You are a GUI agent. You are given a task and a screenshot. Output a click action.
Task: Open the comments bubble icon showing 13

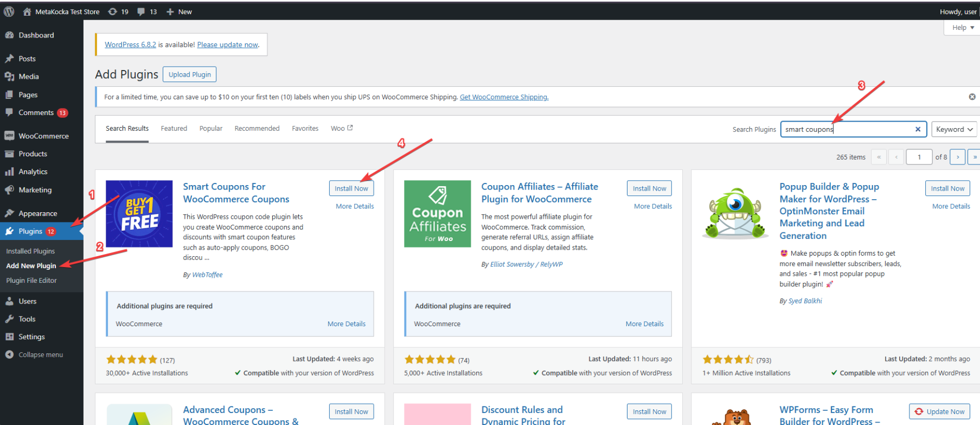pos(141,11)
